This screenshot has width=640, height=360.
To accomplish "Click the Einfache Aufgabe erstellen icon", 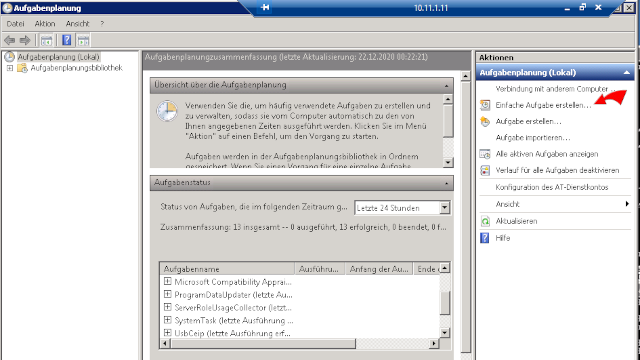I will [x=485, y=105].
